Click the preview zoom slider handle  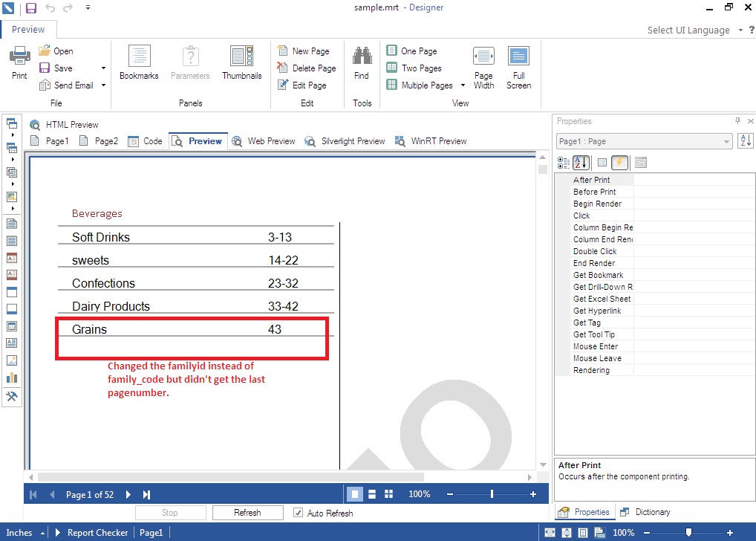point(492,494)
